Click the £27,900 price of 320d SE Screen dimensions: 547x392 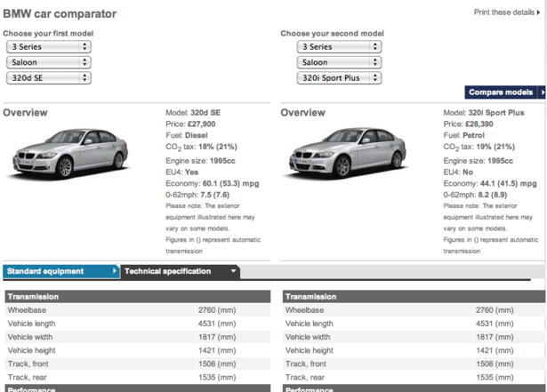[x=201, y=124]
